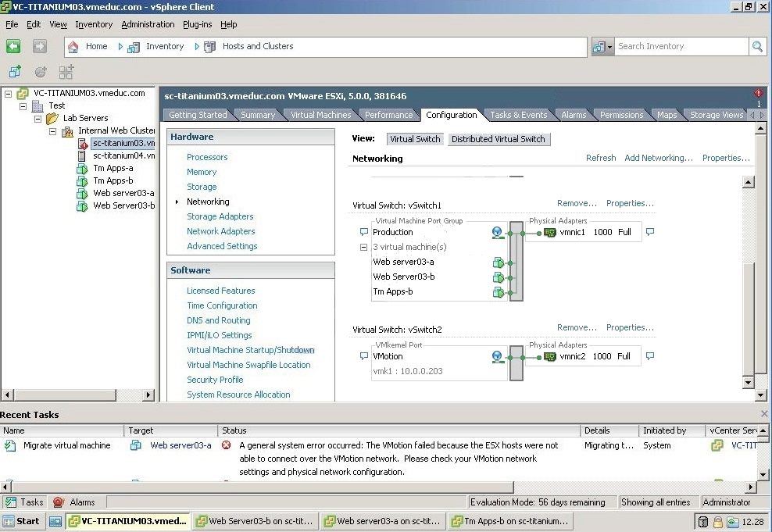Open the Tasks & Events tab
This screenshot has width=772, height=532.
pyautogui.click(x=518, y=115)
